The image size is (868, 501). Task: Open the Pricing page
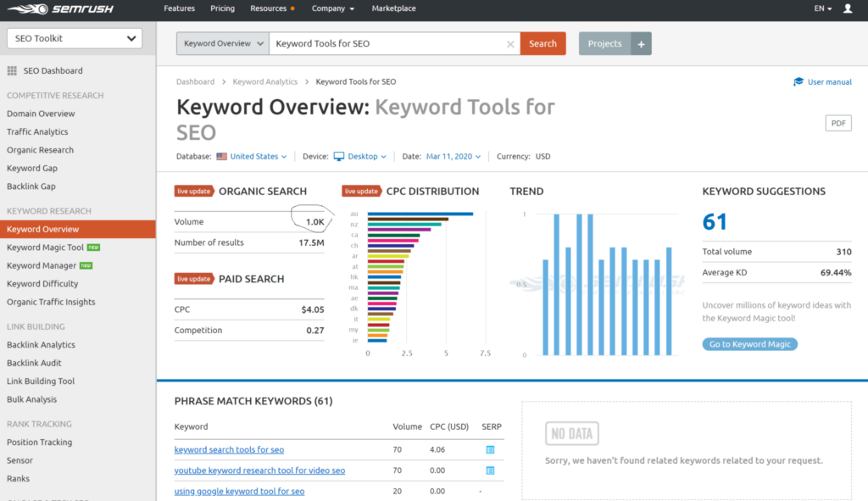(x=223, y=8)
